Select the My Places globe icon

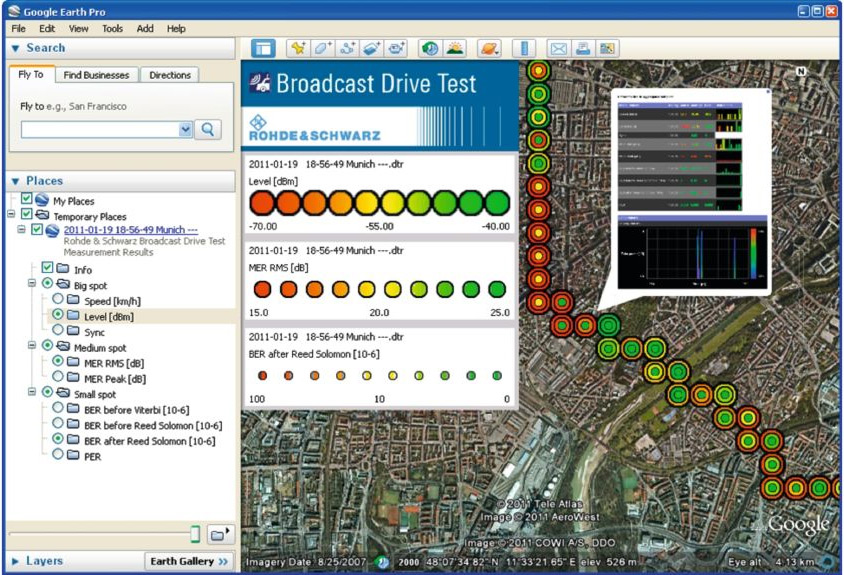pyautogui.click(x=41, y=200)
